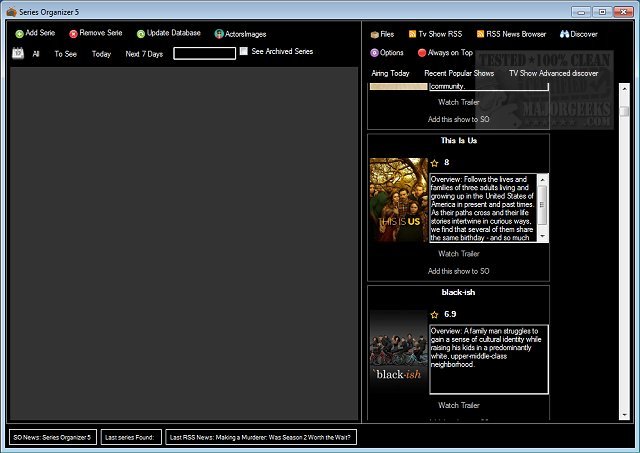Click the Last series Found status box
Viewport: 640px width, 453px height.
131,437
